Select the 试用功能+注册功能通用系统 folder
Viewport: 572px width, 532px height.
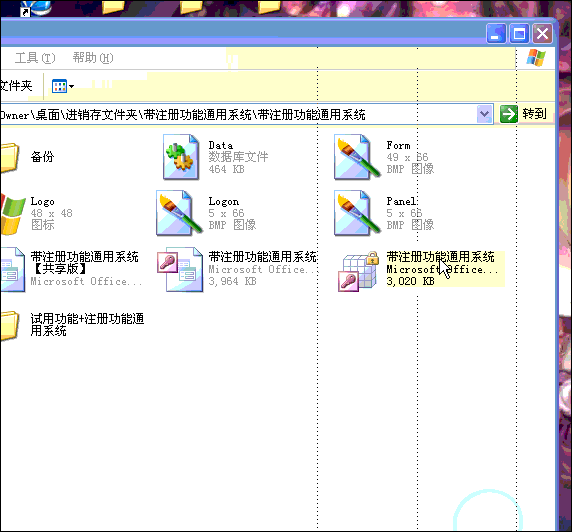(x=9, y=325)
